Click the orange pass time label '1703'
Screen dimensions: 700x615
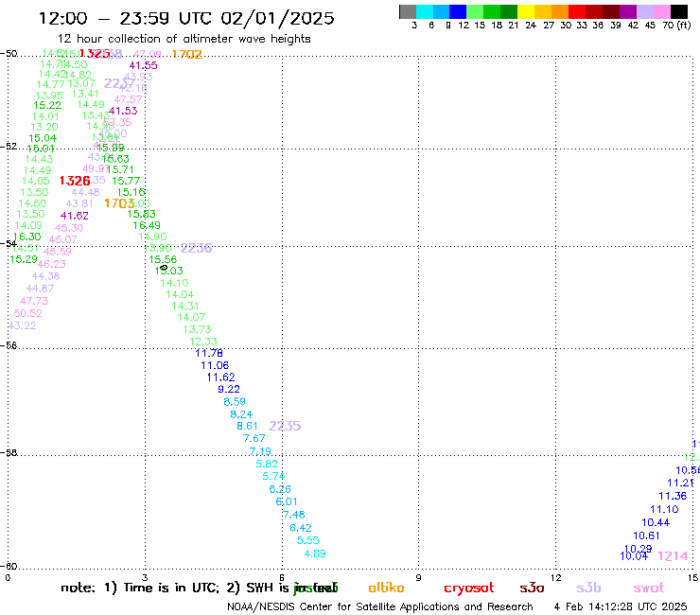[119, 203]
